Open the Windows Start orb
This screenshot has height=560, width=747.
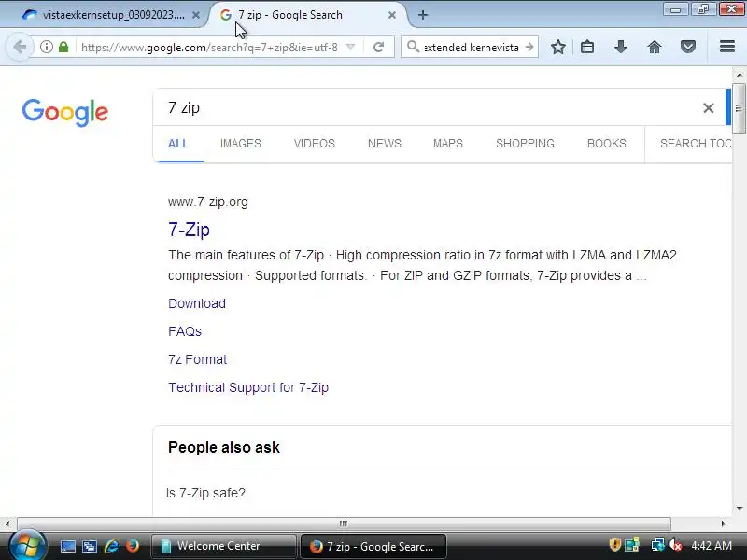(x=27, y=545)
